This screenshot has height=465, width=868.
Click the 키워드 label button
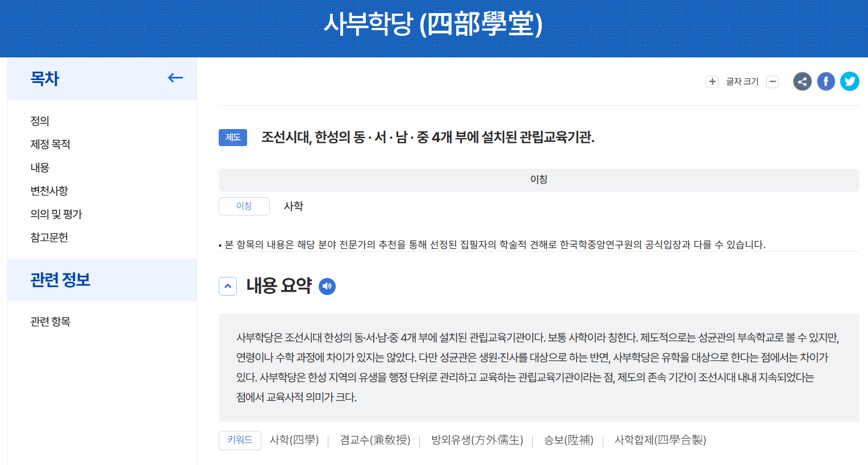click(240, 440)
